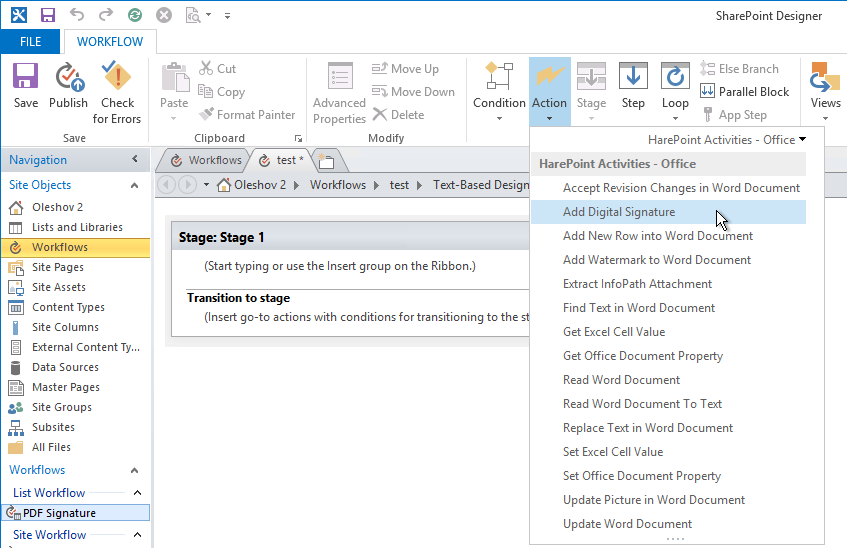
Task: Open HarePoint Activities - Office category dropdown
Action: pyautogui.click(x=727, y=140)
